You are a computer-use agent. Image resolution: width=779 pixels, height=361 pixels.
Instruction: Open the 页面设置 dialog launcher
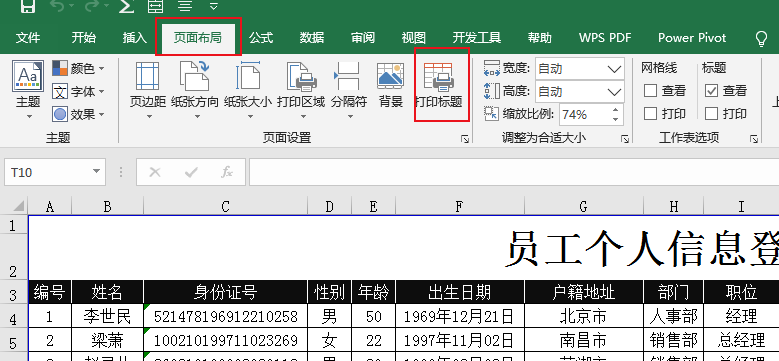465,139
